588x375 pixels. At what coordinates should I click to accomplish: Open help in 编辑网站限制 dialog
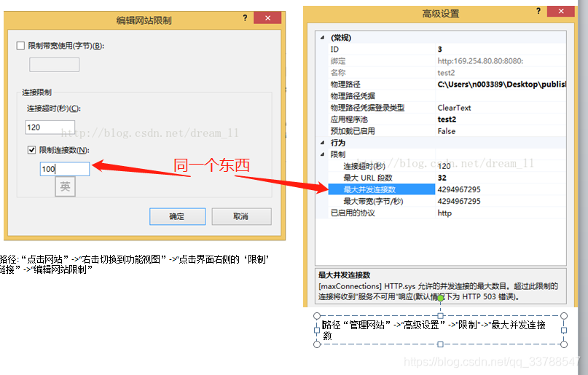tap(245, 17)
